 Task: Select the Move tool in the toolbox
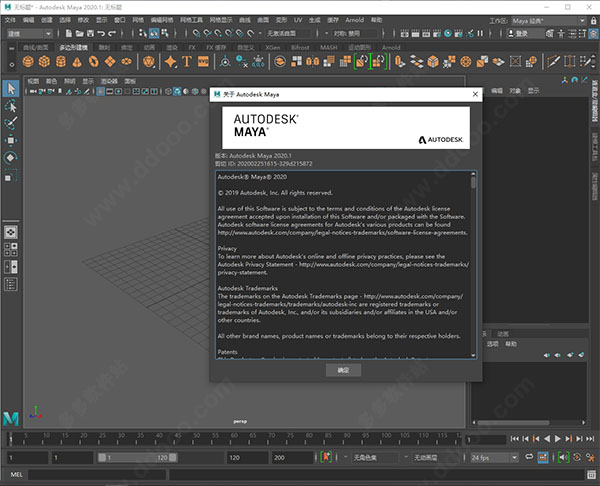pos(11,140)
